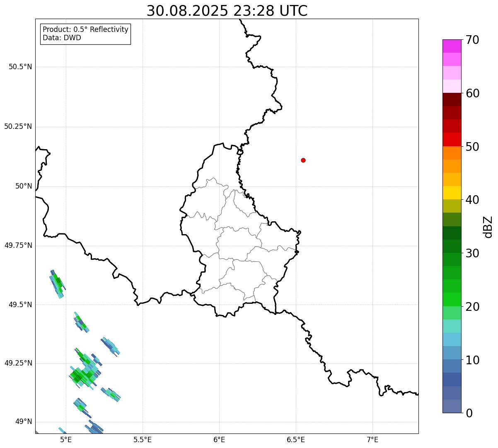This screenshot has height=448, width=498.
Task: Click "Product: 0.5° Reflectivity" text
Action: coord(85,30)
